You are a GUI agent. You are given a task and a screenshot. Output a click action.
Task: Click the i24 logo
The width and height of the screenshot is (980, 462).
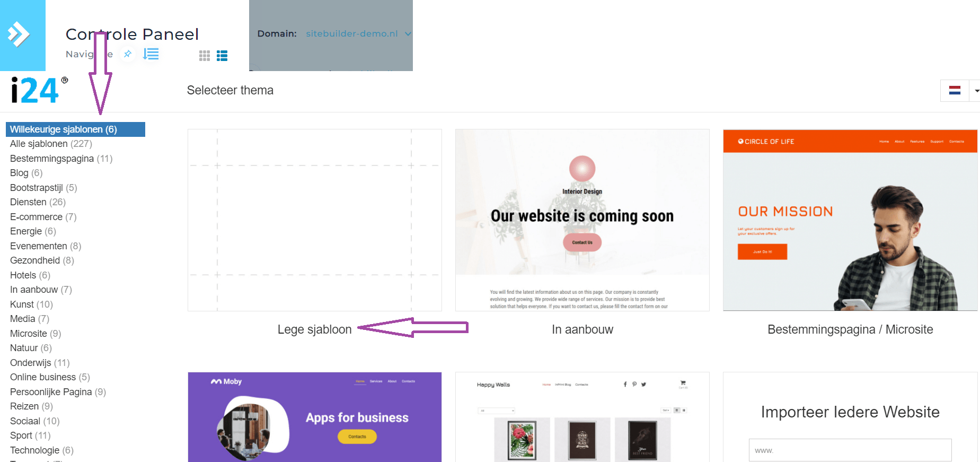coord(39,90)
